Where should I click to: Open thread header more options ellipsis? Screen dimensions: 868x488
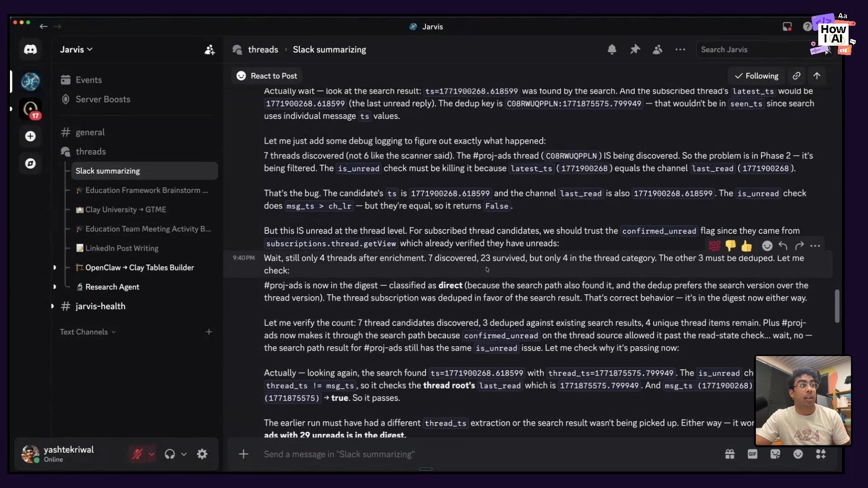(x=680, y=50)
